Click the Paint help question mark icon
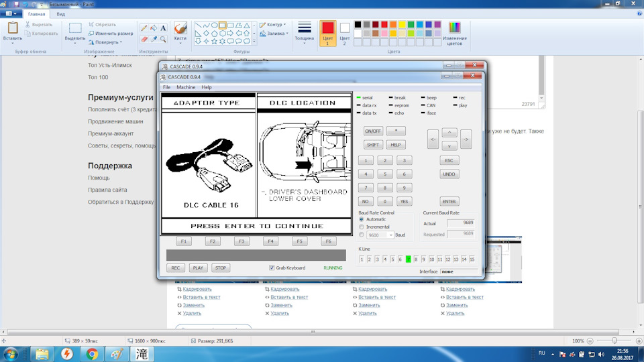The width and height of the screenshot is (644, 362). point(639,13)
